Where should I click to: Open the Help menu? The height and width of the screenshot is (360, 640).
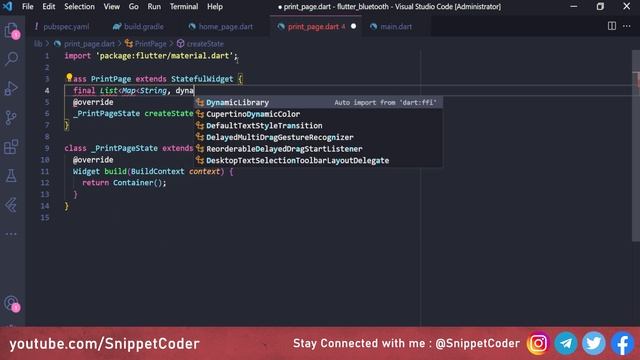tap(215, 7)
